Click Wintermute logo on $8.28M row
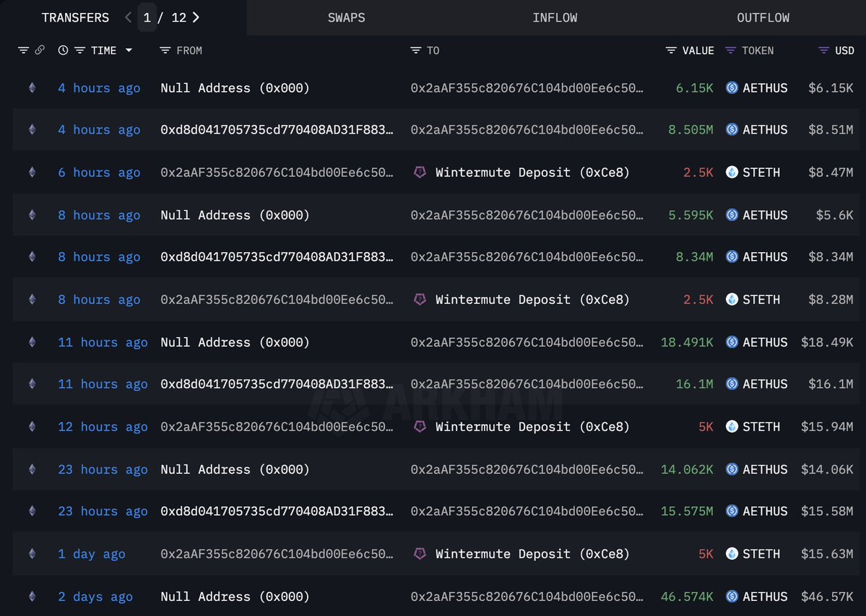The image size is (866, 616). point(420,299)
